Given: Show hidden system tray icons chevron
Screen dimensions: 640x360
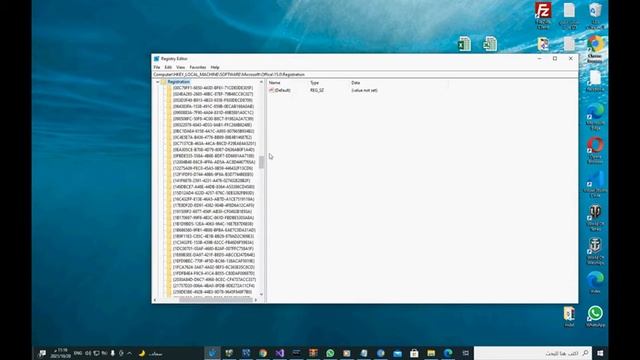Looking at the screenshot, I should pyautogui.click(x=129, y=353).
